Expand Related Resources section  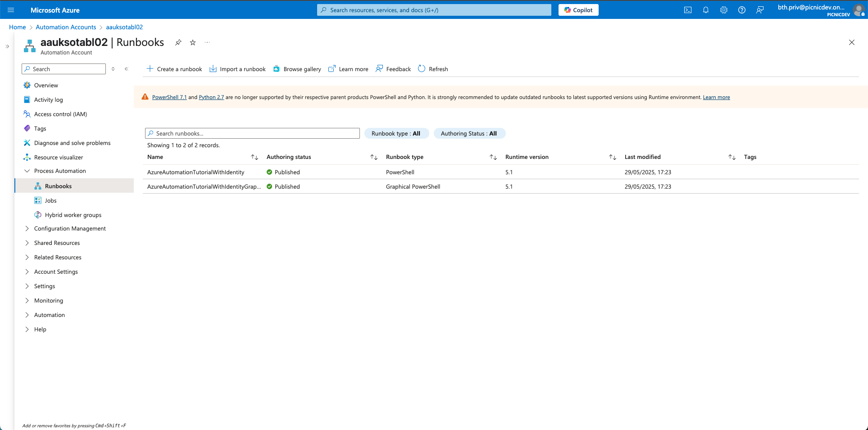[27, 257]
